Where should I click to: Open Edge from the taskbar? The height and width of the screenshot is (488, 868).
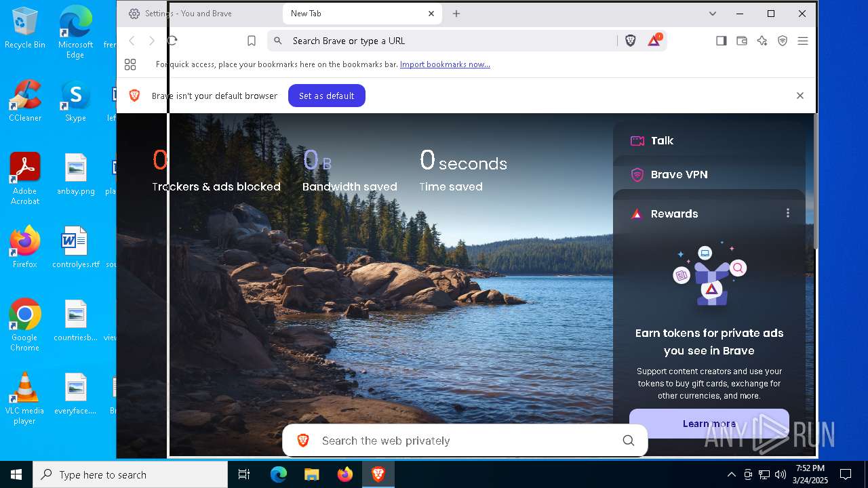279,474
